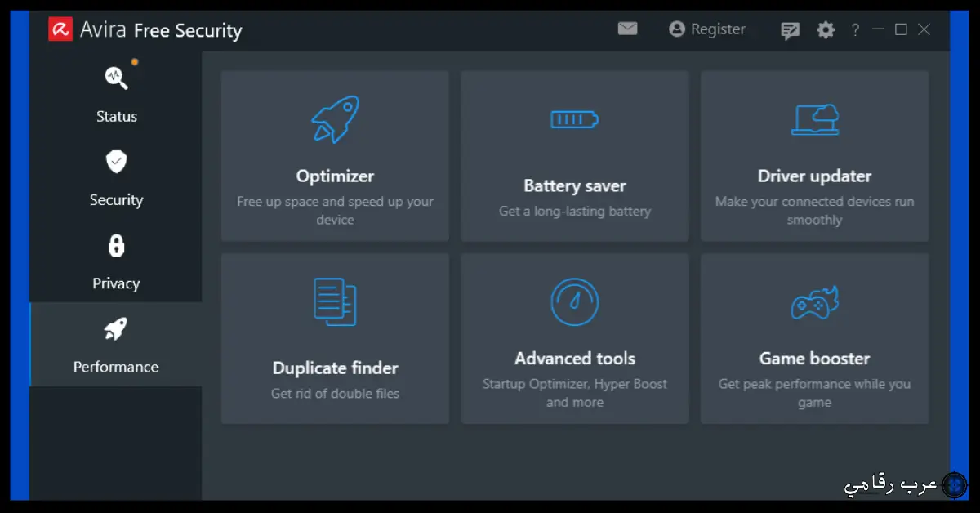980x513 pixels.
Task: Switch to the Security tab
Action: (x=116, y=178)
